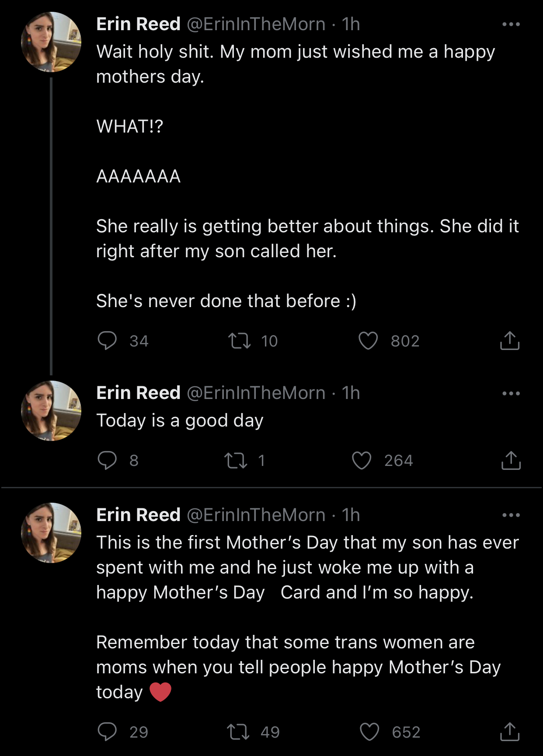Retweet 'Today is a good day' tweet

coord(236,460)
